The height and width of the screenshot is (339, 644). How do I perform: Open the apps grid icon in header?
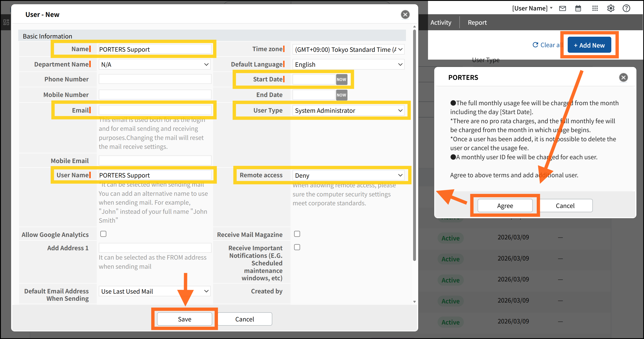click(595, 8)
